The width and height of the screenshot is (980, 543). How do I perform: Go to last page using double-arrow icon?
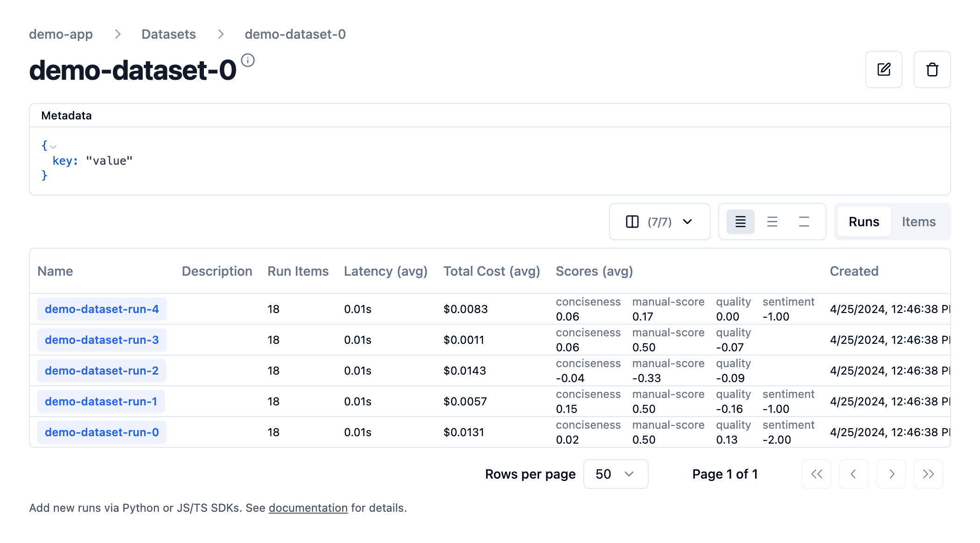928,474
